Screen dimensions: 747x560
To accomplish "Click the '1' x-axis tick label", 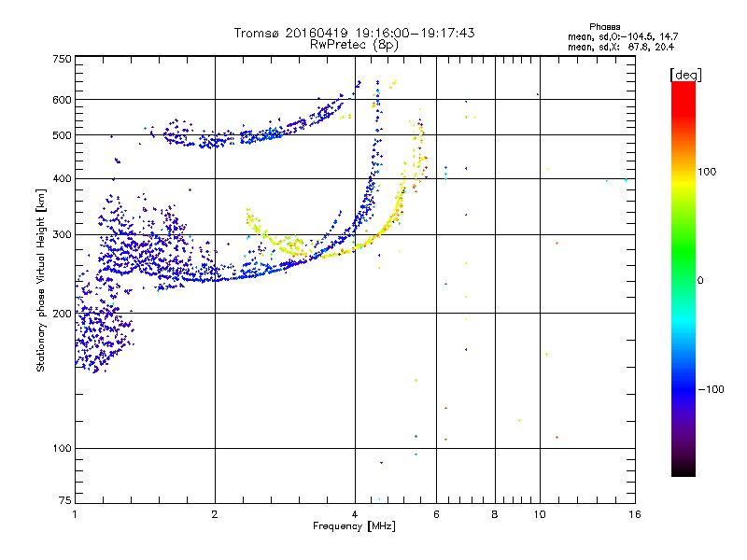I will [x=75, y=514].
